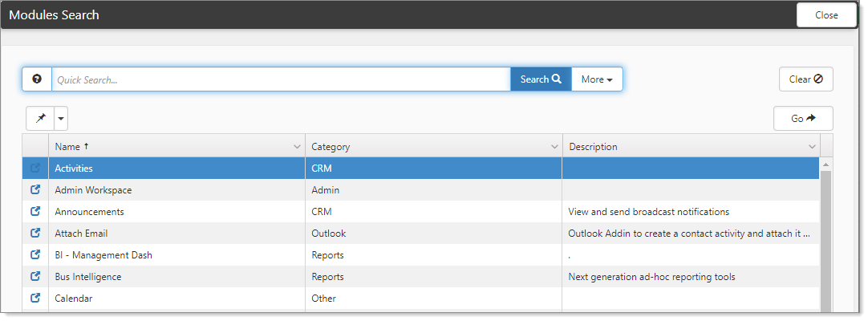Select the Announcements row name

tap(89, 211)
